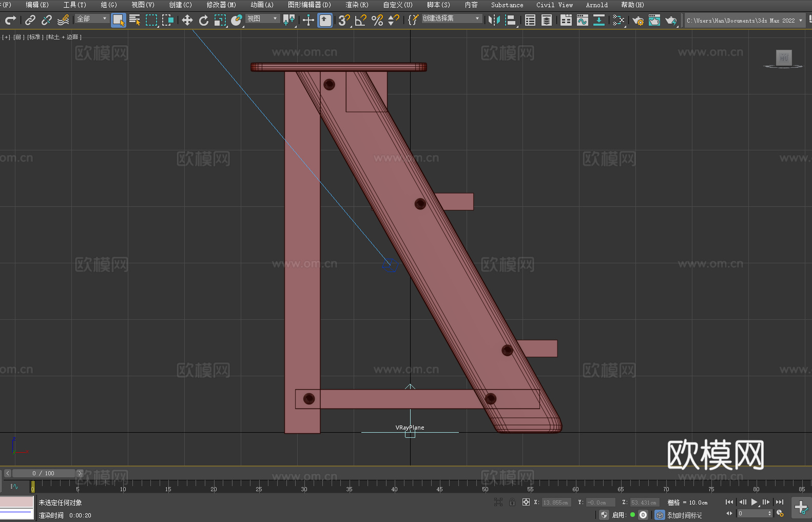Activate the Select and Rotate tool
The image size is (812, 522).
click(204, 20)
